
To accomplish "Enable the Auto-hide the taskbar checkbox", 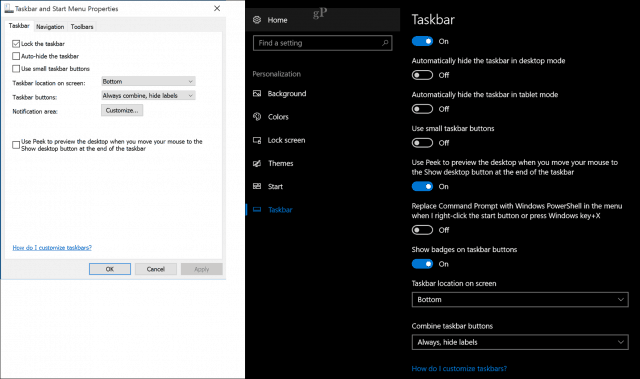I will pyautogui.click(x=16, y=56).
